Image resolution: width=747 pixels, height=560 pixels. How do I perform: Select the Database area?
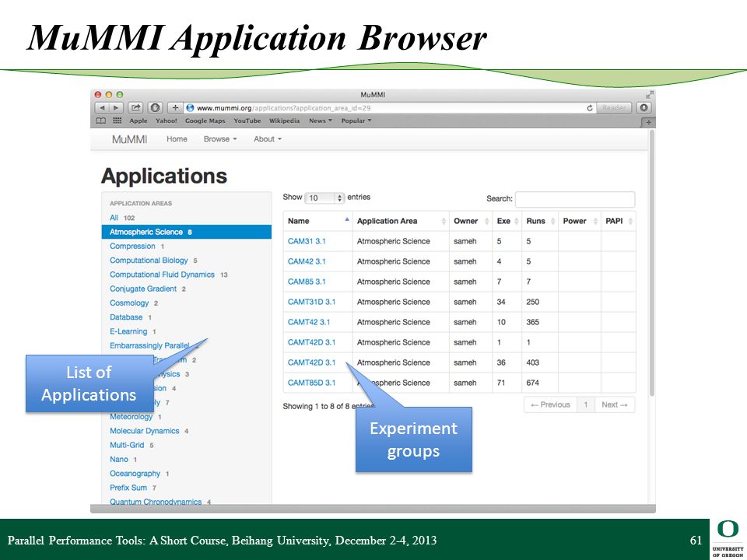tap(126, 317)
